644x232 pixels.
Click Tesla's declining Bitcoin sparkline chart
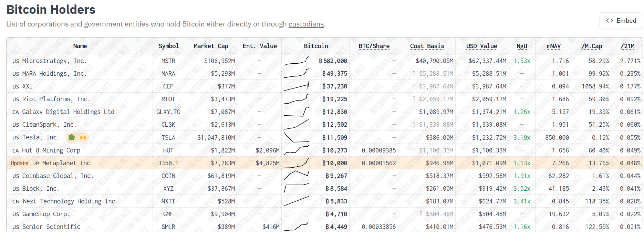[x=296, y=137]
